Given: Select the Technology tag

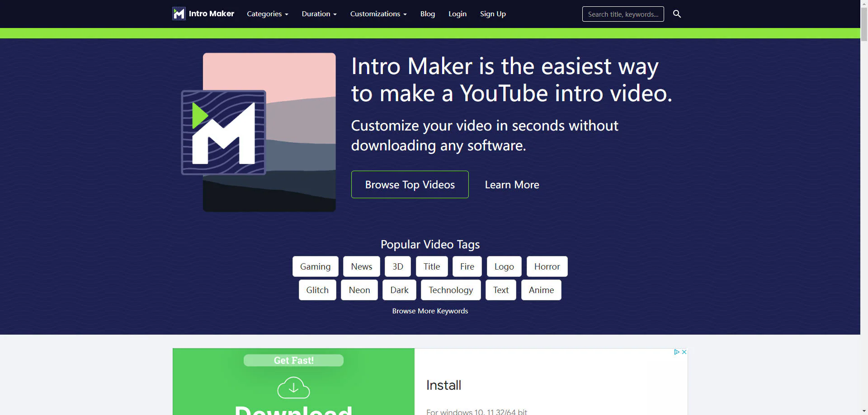Looking at the screenshot, I should click(x=451, y=290).
